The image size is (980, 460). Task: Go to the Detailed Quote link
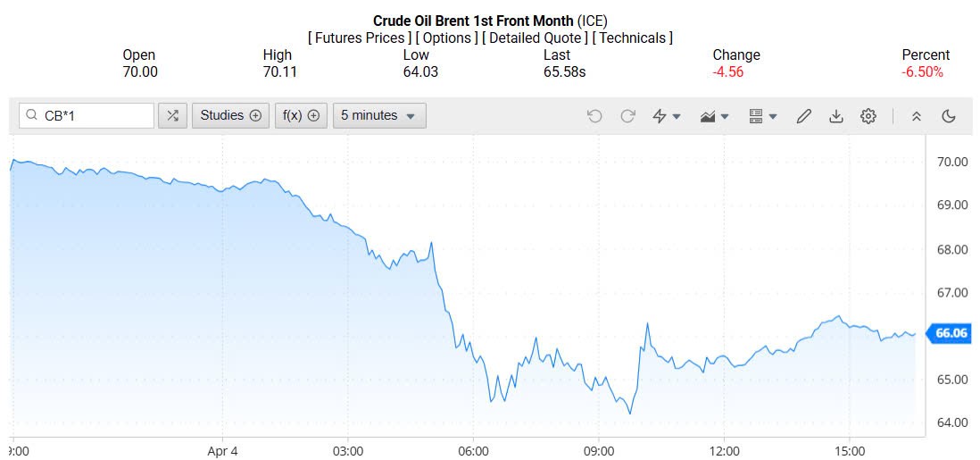(x=535, y=38)
